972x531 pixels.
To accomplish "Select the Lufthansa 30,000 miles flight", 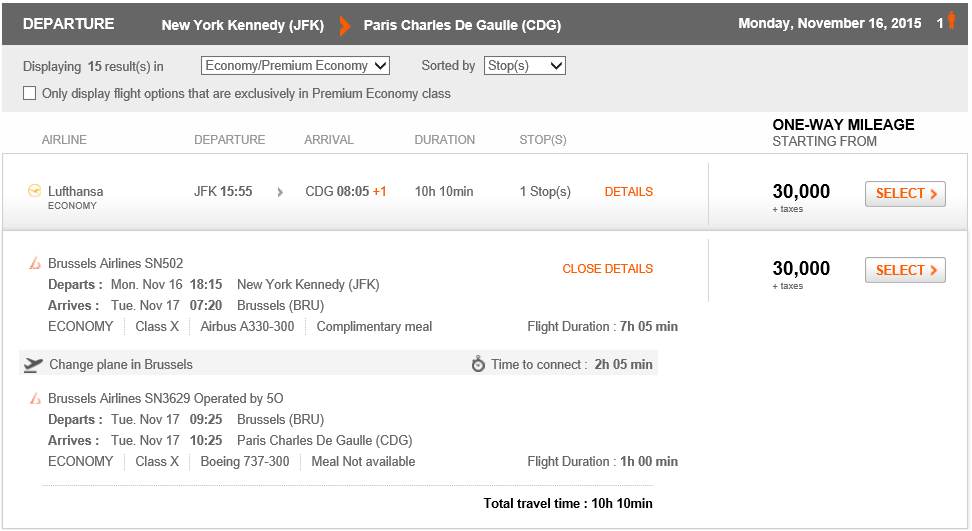I will [905, 194].
